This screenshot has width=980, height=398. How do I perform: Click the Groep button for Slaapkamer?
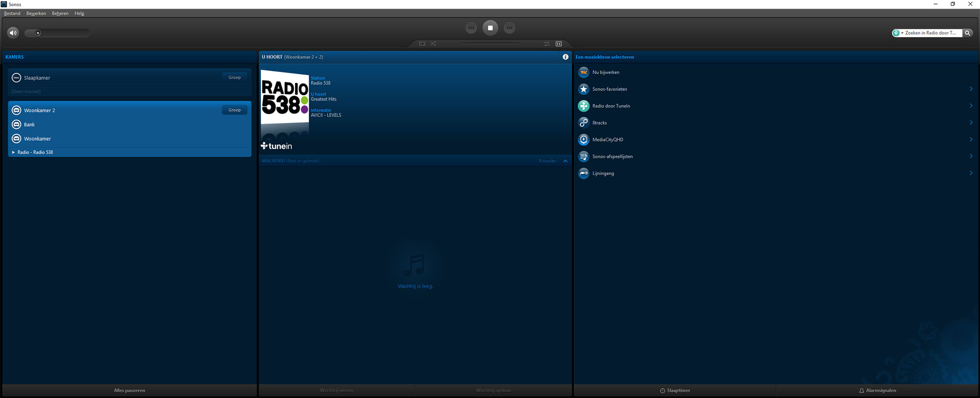(235, 78)
